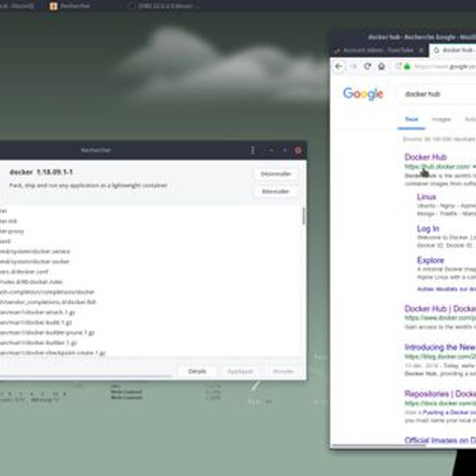Open the Repositories search result

tap(440, 394)
